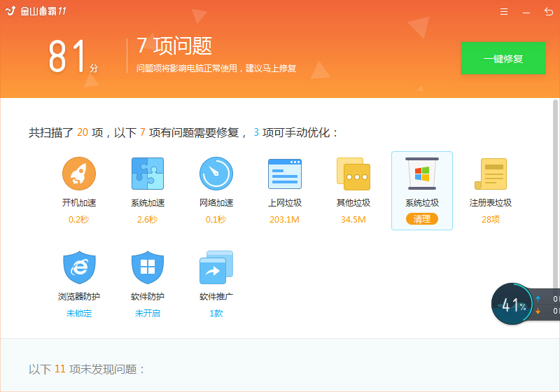Click the 开机加速 rocket icon
This screenshot has width=560, height=392.
79,174
